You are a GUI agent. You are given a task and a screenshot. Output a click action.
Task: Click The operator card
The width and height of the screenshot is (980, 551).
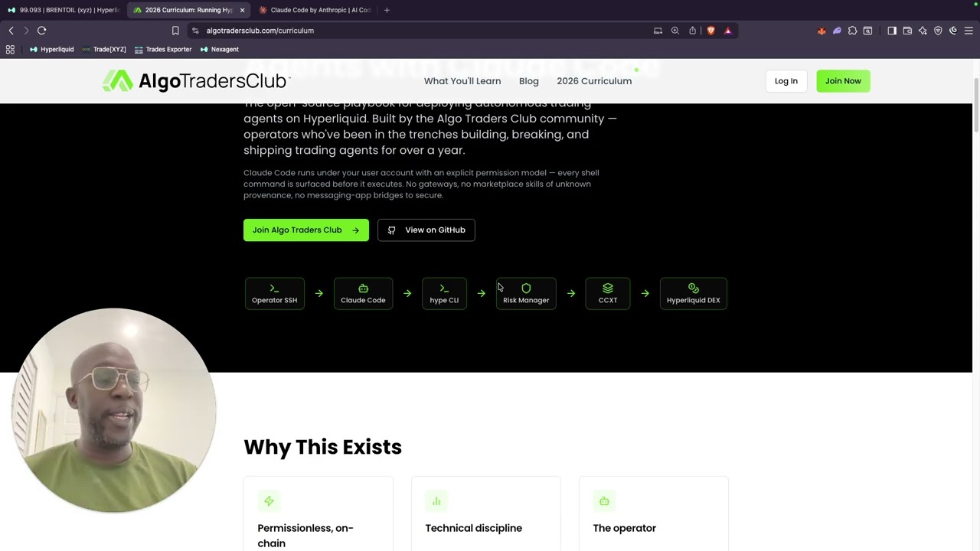point(654,514)
